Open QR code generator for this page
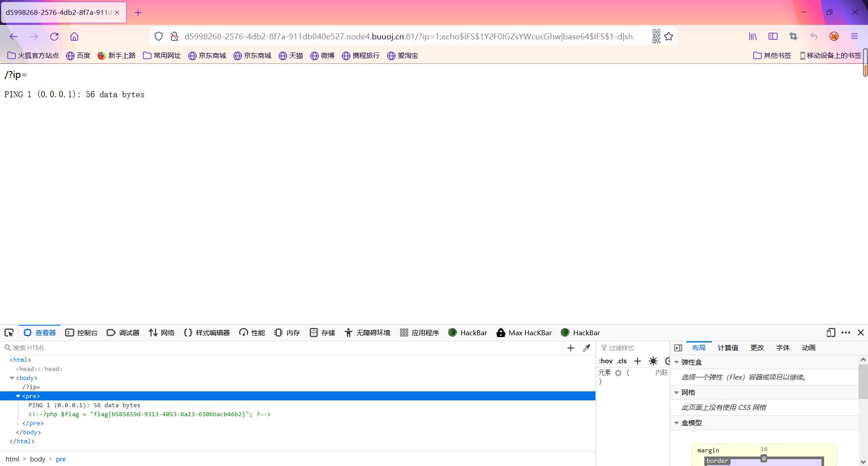This screenshot has height=466, width=868. 656,37
